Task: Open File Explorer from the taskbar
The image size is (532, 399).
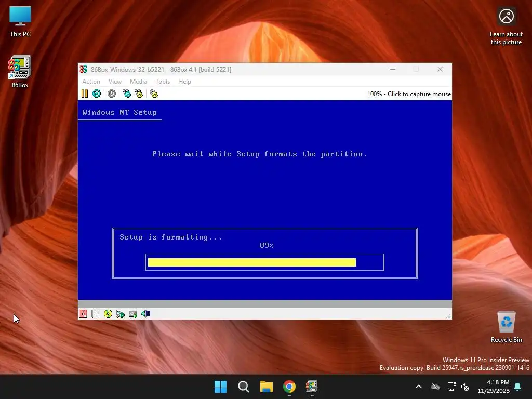Action: [x=267, y=387]
